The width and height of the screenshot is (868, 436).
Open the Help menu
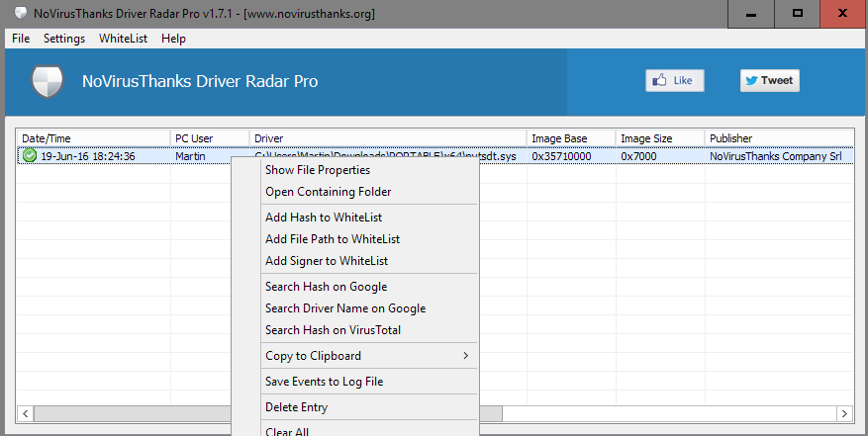(x=173, y=39)
